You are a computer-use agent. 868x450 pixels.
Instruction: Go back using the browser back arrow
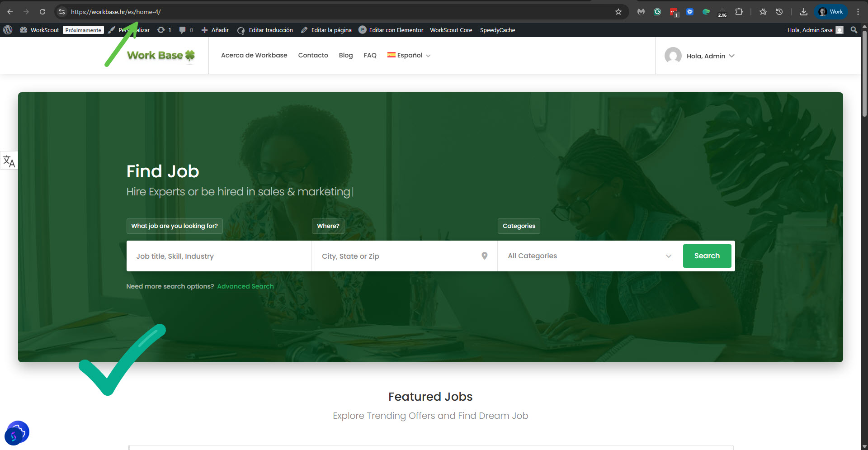tap(10, 12)
